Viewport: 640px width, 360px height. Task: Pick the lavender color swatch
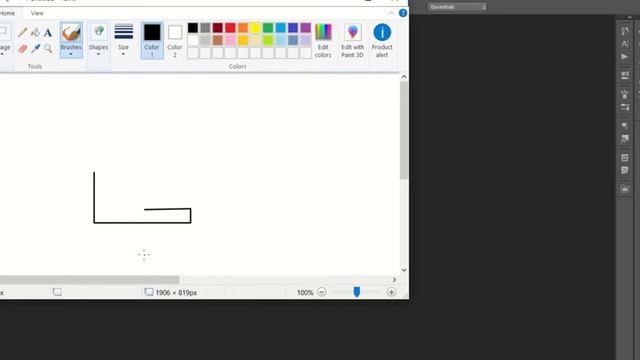(306, 40)
